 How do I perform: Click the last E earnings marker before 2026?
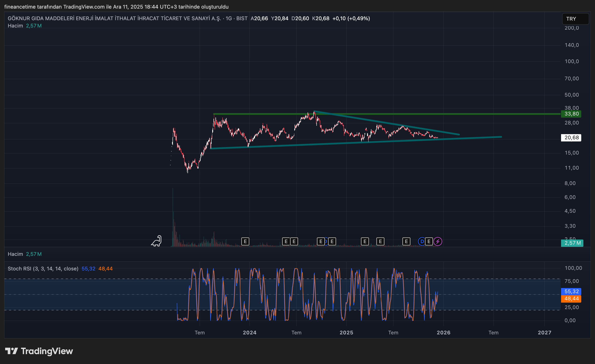(429, 241)
